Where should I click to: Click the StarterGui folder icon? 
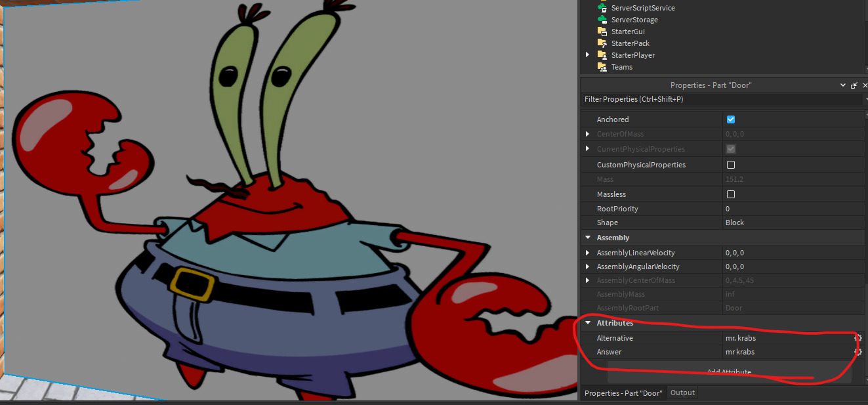(x=602, y=32)
